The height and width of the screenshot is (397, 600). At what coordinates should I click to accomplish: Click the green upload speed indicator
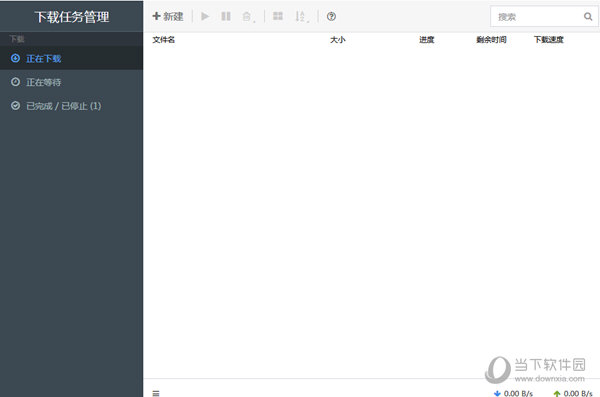tap(573, 393)
